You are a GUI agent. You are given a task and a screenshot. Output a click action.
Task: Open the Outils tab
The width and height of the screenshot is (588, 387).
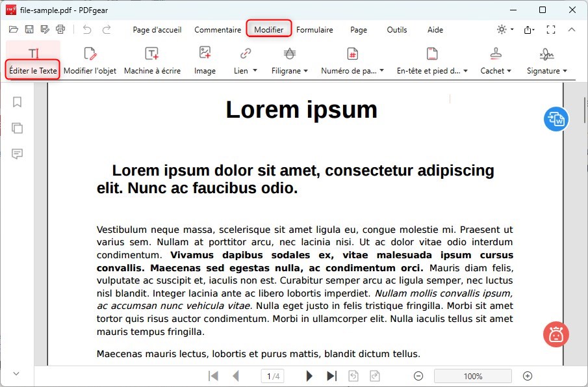point(397,30)
